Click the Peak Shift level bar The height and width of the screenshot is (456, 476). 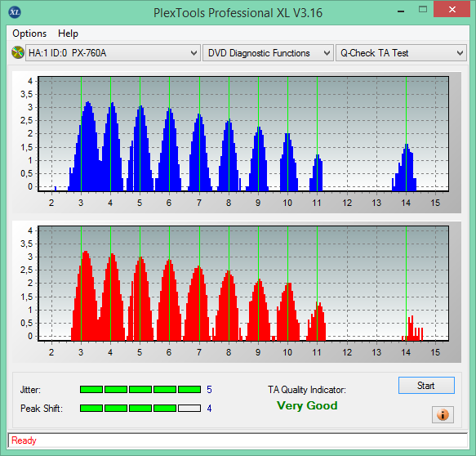click(x=140, y=408)
